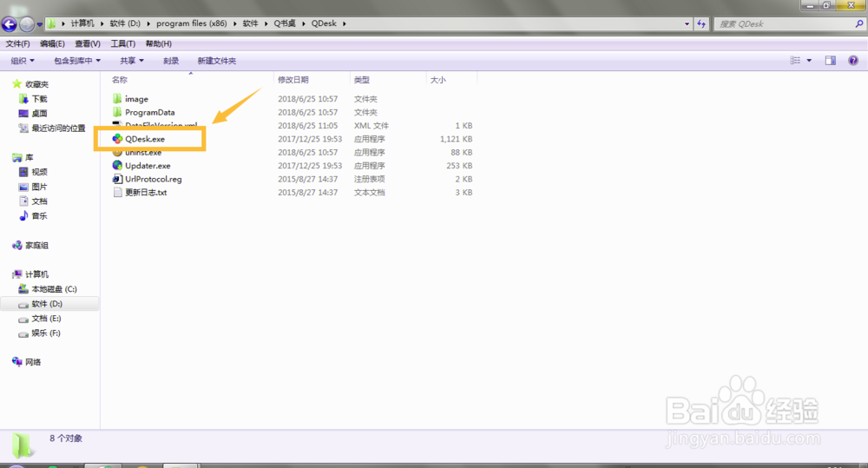The height and width of the screenshot is (468, 868).
Task: Select the QDesk.exe application icon
Action: [x=117, y=138]
